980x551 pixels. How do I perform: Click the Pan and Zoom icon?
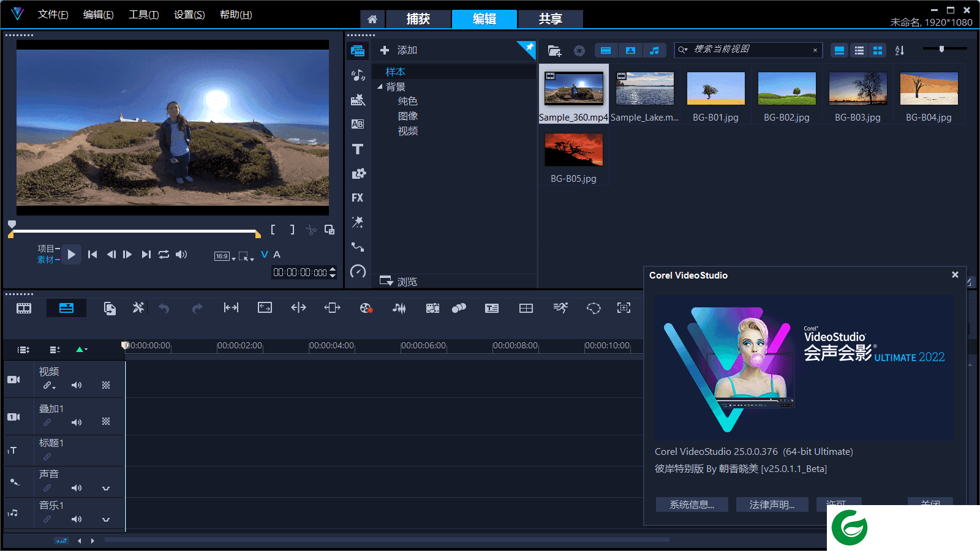pyautogui.click(x=624, y=308)
